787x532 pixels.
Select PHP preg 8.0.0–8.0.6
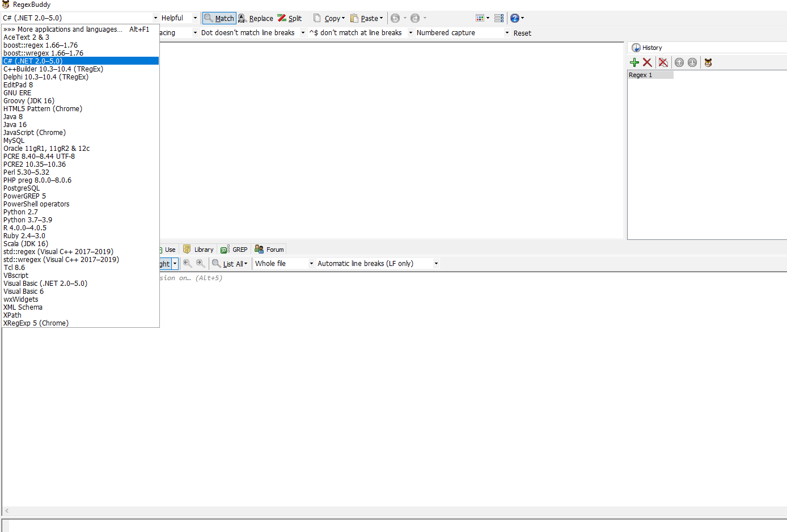point(81,180)
